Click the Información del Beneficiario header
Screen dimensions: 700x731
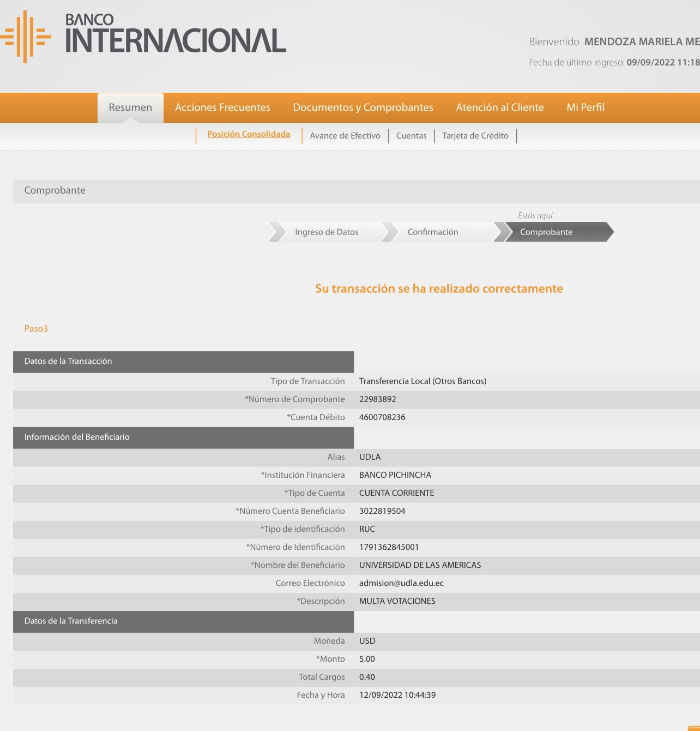click(x=77, y=437)
